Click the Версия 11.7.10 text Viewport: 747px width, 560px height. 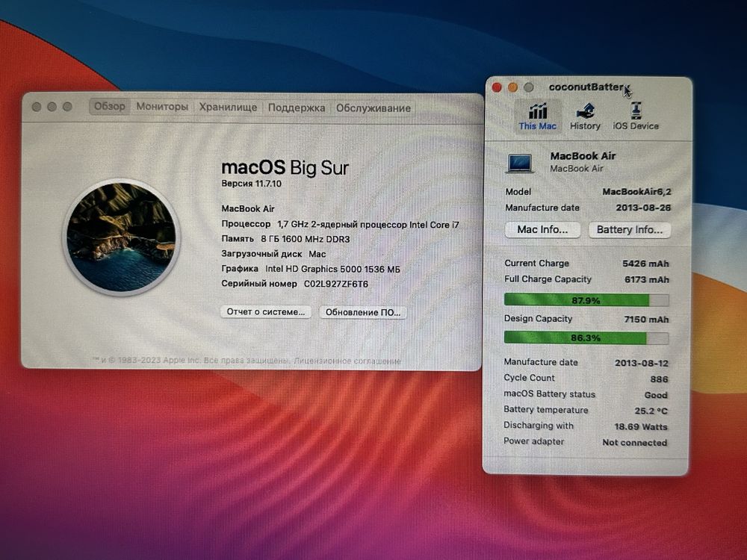click(x=252, y=184)
